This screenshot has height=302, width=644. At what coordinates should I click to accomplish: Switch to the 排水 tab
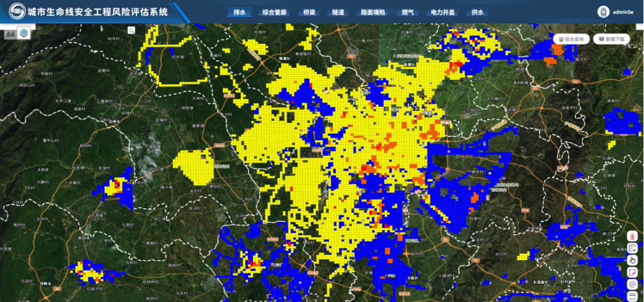coord(240,12)
